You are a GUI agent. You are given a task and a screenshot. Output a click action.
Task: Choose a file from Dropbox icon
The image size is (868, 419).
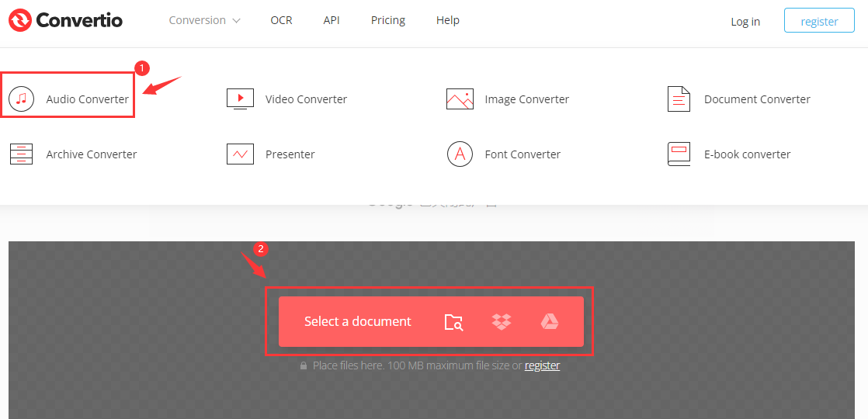point(502,322)
